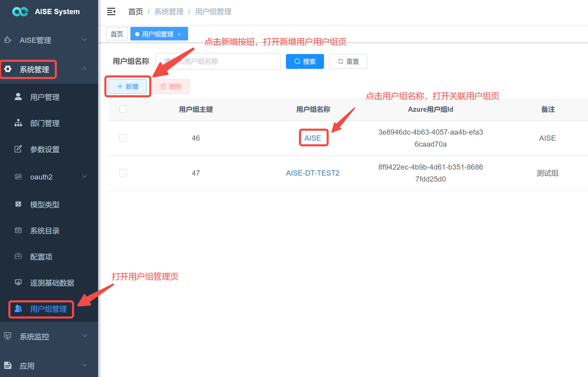This screenshot has height=377, width=588.
Task: Click the 部门管理 org-tree icon
Action: pyautogui.click(x=18, y=123)
